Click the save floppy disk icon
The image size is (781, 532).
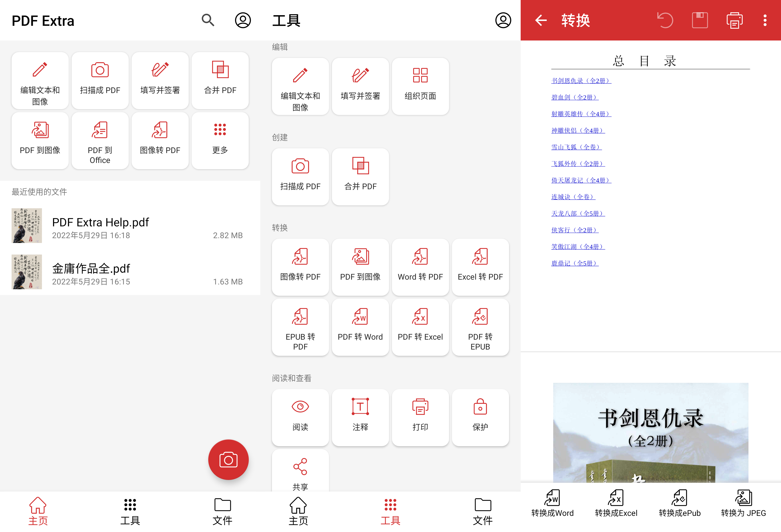(700, 20)
